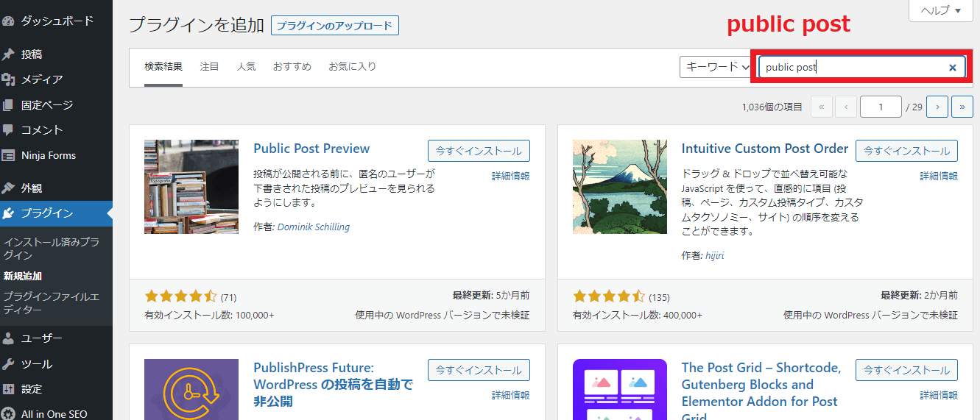Click the Ninja Forms sidebar icon
This screenshot has width=980, height=420.
click(9, 156)
